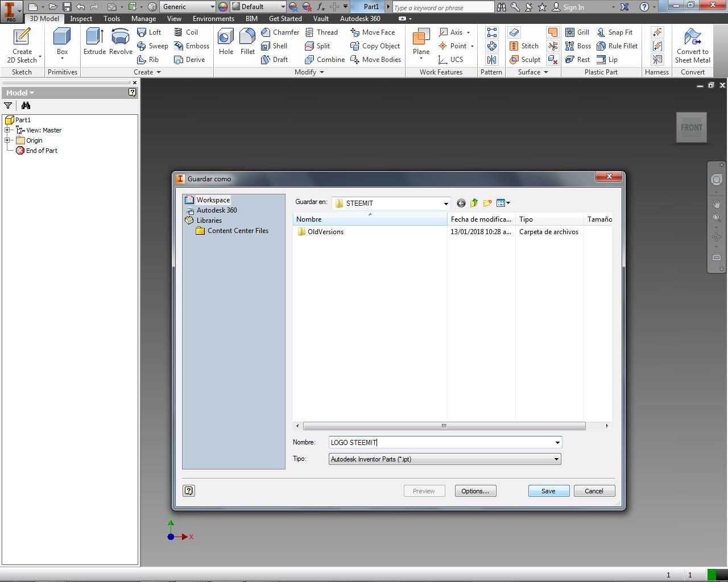Select the OldVersions folder in the file list

click(x=320, y=232)
